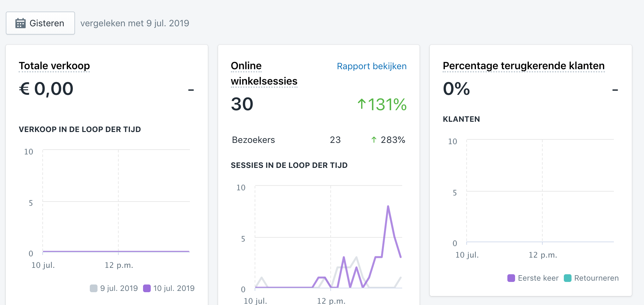Viewport: 644px width, 305px height.
Task: Click the Percentage terugkerende klanten heading
Action: (x=523, y=66)
